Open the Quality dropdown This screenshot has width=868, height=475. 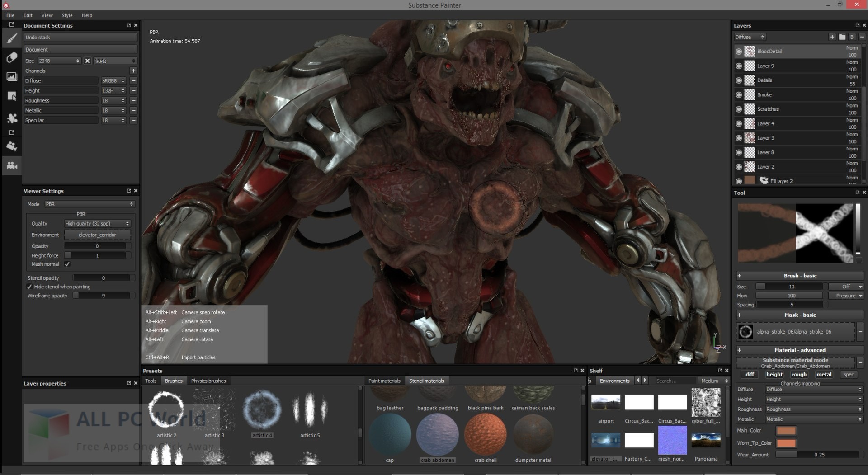97,224
